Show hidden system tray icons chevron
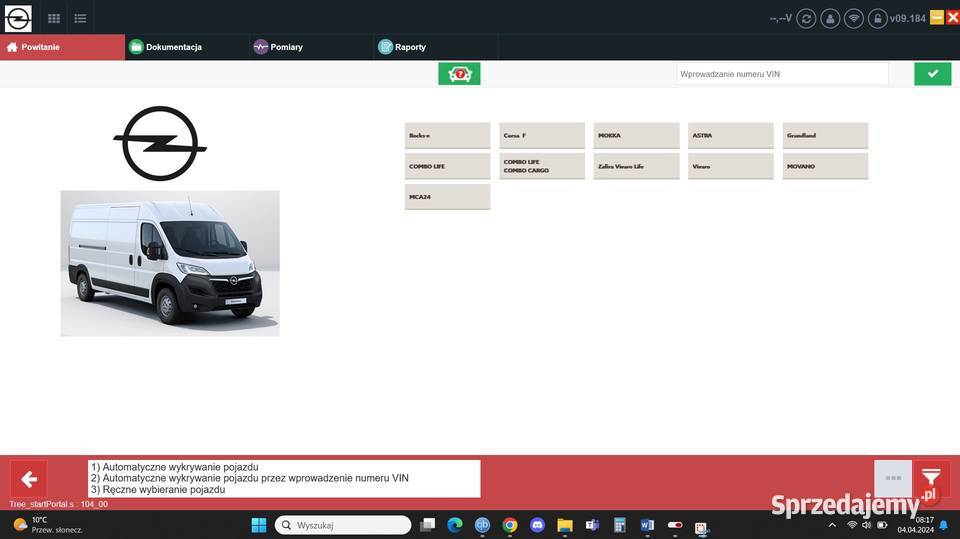 click(832, 525)
